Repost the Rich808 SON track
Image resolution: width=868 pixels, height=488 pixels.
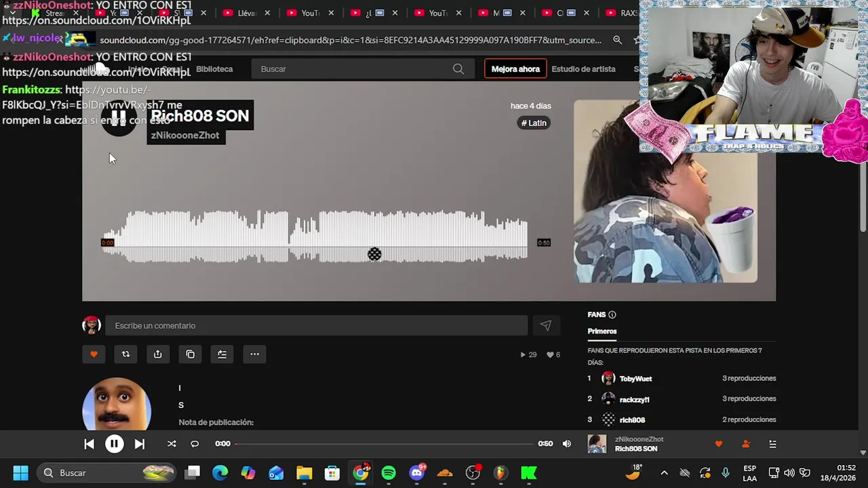tap(125, 354)
